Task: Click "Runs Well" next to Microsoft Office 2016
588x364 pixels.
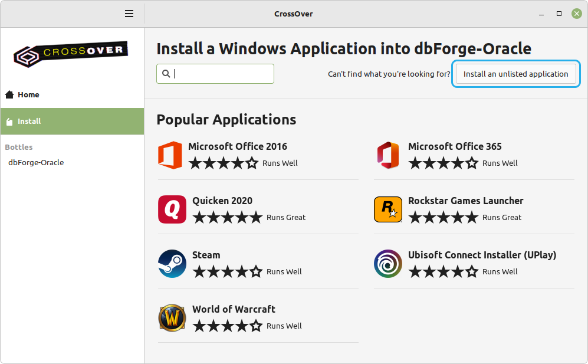Action: pyautogui.click(x=280, y=163)
